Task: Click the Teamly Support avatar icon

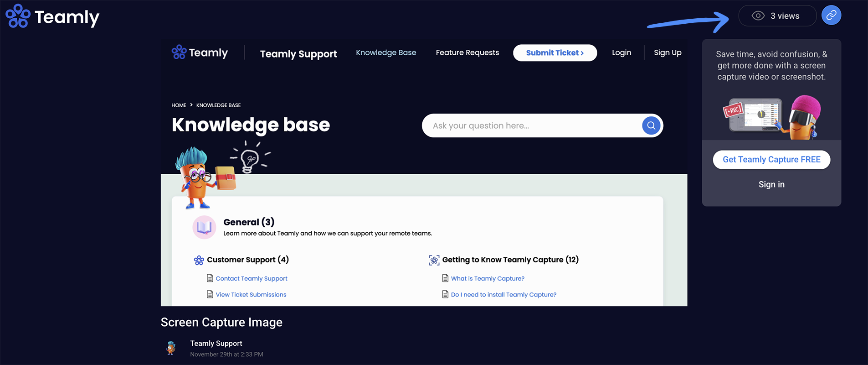Action: click(x=171, y=348)
